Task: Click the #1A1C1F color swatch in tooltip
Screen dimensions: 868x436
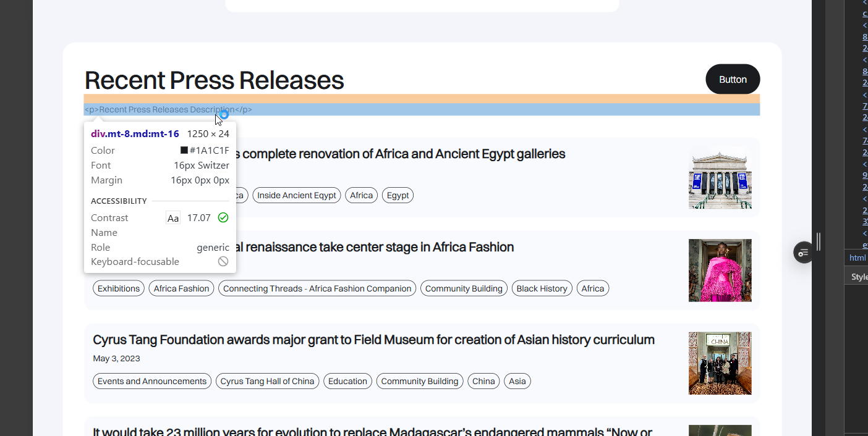Action: point(184,150)
